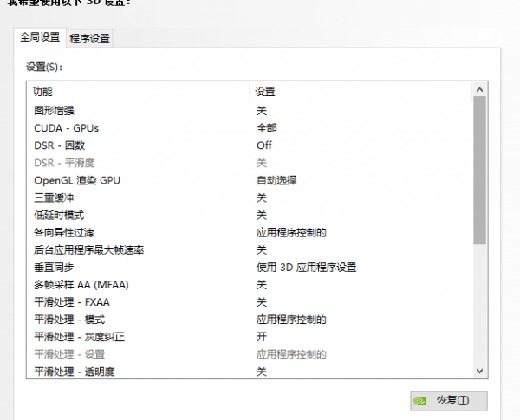Click 应用程序控制的 value for 各向异性过滤
520x420 pixels.
(x=291, y=233)
